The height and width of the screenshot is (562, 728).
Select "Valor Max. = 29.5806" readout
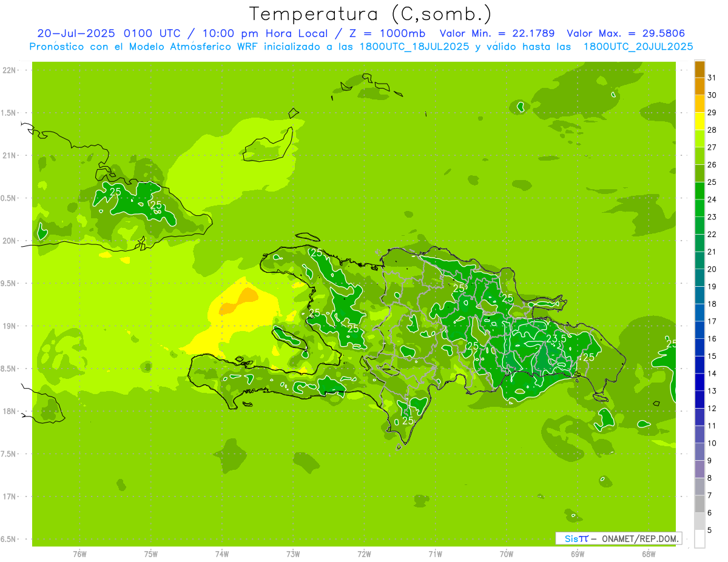point(625,33)
